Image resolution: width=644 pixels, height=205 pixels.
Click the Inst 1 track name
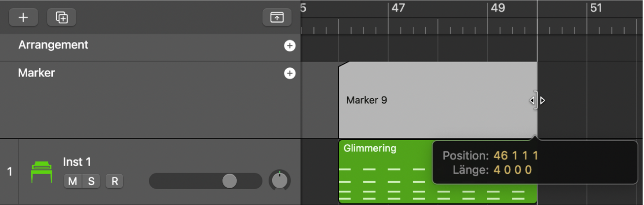coord(77,162)
